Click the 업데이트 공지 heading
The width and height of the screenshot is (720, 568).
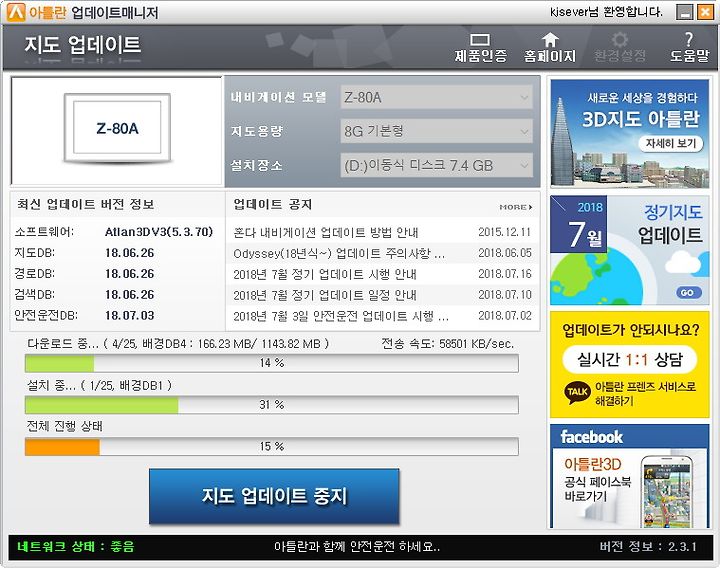tap(273, 204)
